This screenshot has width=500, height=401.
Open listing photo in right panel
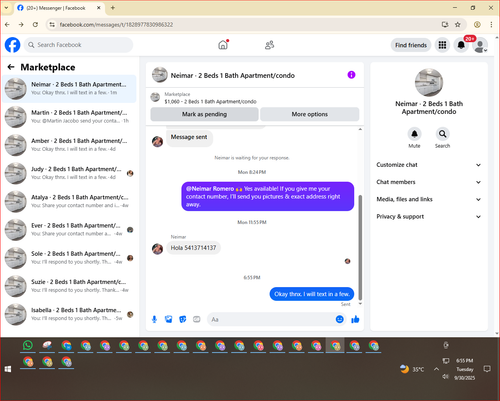pyautogui.click(x=429, y=83)
